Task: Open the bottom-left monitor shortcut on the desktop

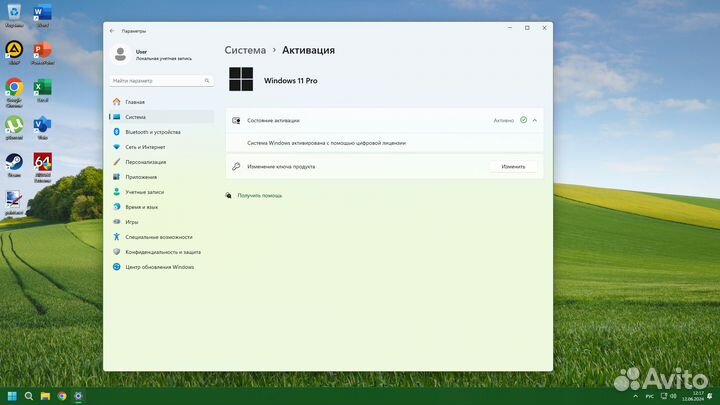Action: click(x=14, y=200)
